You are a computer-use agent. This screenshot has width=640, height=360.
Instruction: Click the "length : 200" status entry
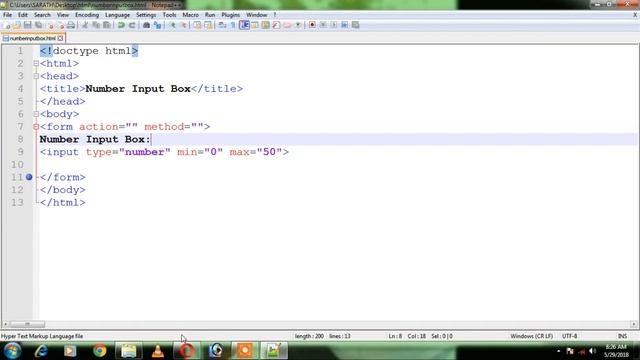309,336
